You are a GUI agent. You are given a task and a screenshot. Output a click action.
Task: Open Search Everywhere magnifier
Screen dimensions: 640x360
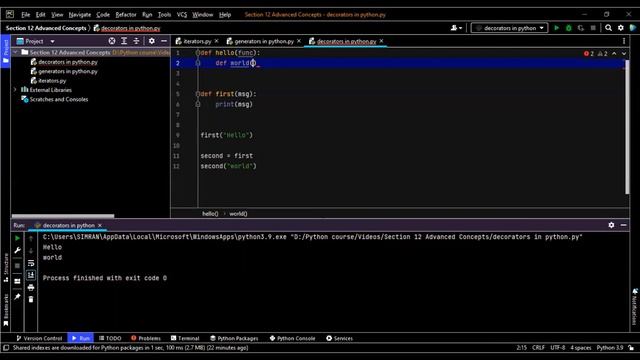click(x=609, y=28)
